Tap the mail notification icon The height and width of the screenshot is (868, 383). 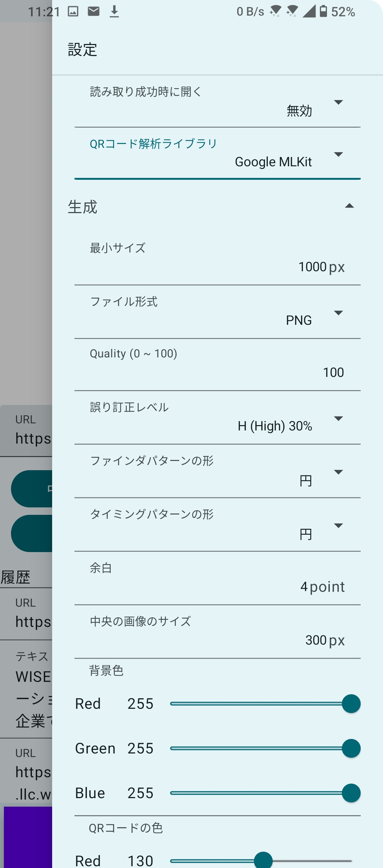point(94,12)
